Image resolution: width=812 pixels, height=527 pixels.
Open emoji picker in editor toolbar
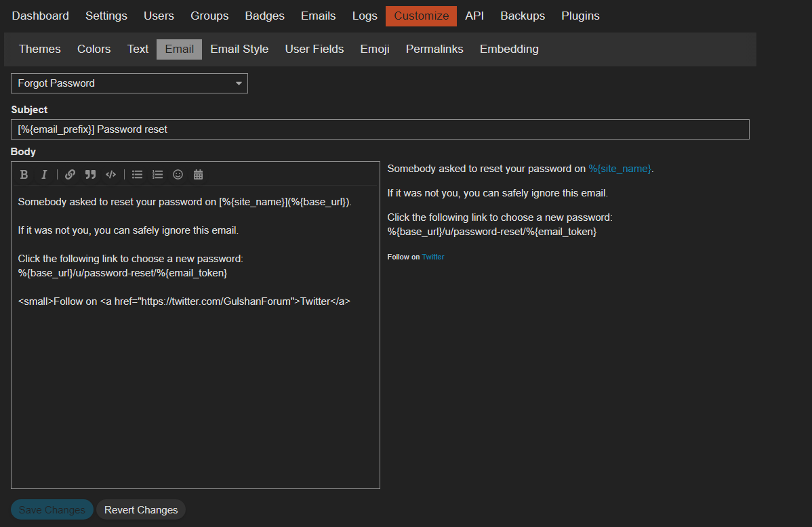[178, 175]
